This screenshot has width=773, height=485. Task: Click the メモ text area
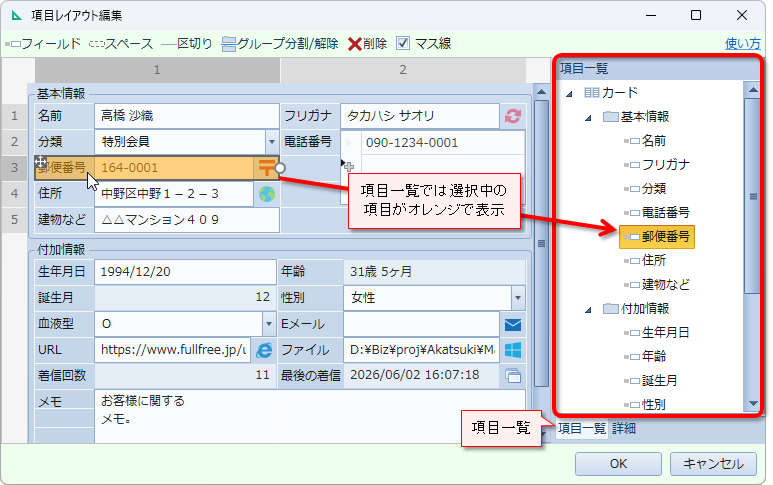pos(310,416)
